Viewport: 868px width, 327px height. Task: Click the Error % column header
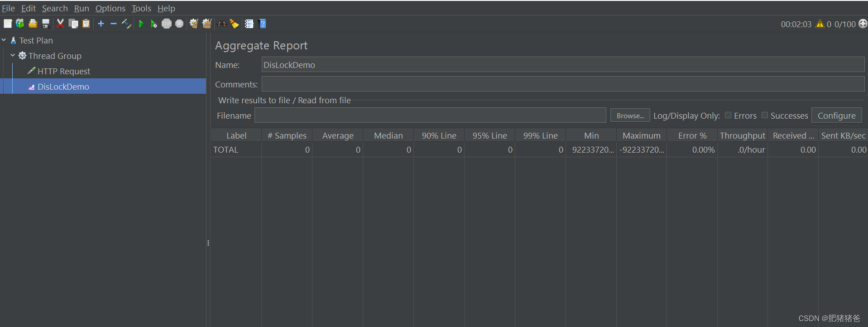pos(692,135)
